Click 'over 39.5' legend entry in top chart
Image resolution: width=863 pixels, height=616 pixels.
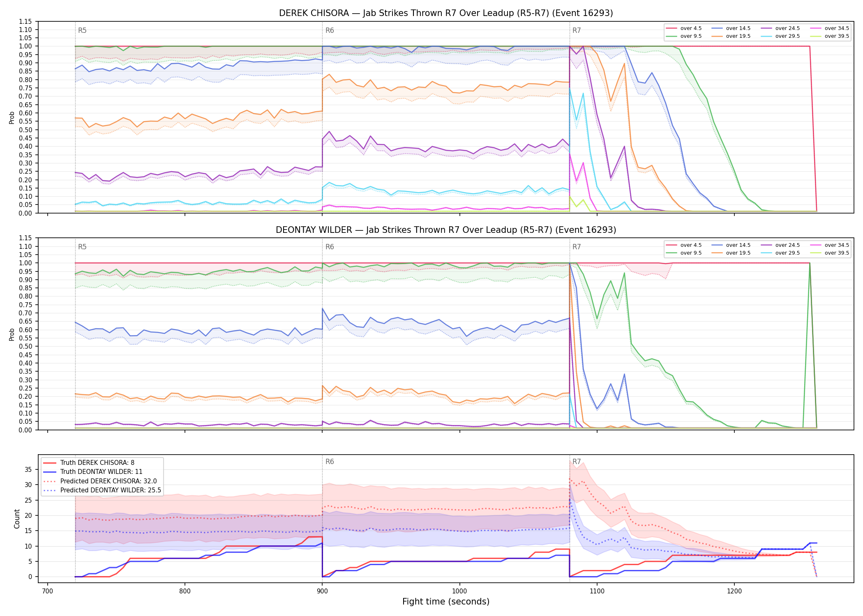click(830, 36)
